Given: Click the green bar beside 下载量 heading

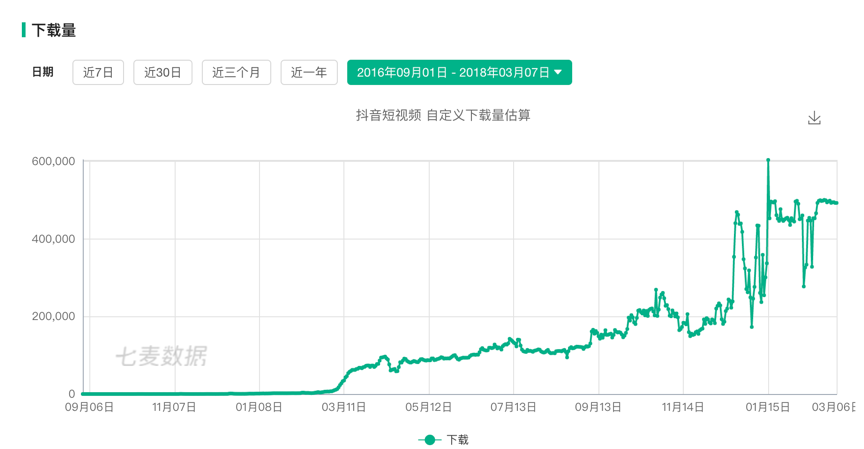Looking at the screenshot, I should 23,30.
